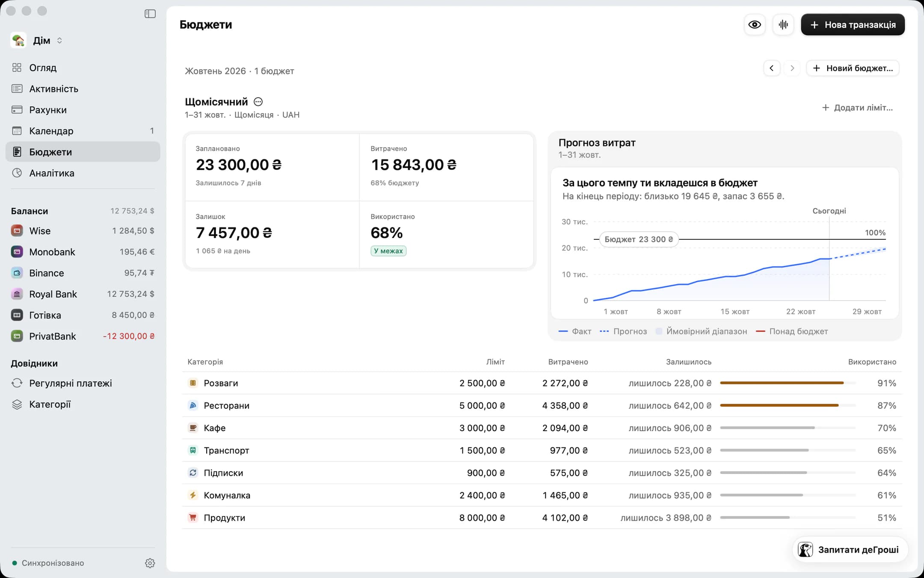Select the Royal Bank account icon
This screenshot has height=578, width=924.
pyautogui.click(x=17, y=294)
